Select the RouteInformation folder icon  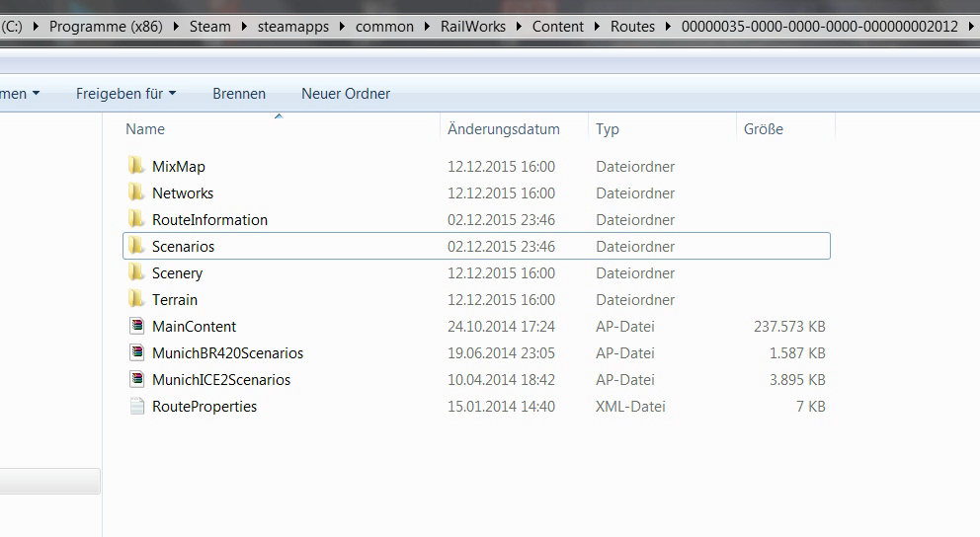[135, 220]
